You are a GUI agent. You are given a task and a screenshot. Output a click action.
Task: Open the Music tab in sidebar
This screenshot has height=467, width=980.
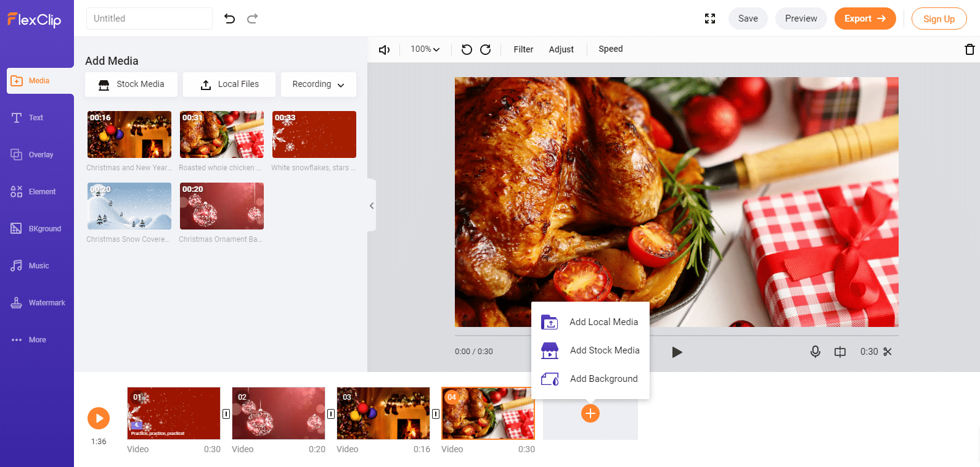click(x=38, y=266)
